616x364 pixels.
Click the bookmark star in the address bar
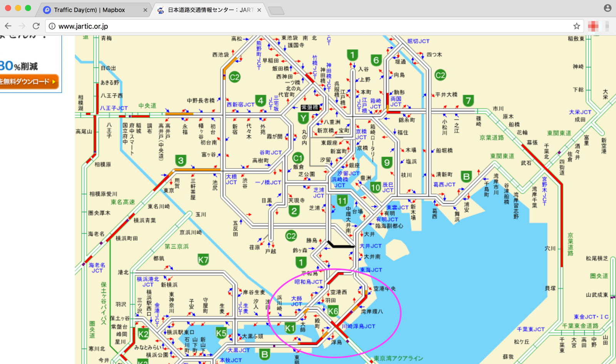(x=576, y=26)
